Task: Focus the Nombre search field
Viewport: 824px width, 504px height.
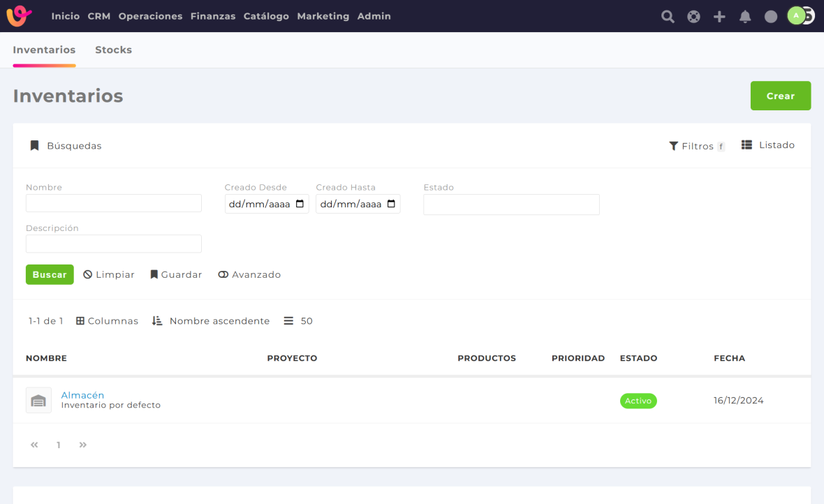Action: point(114,203)
